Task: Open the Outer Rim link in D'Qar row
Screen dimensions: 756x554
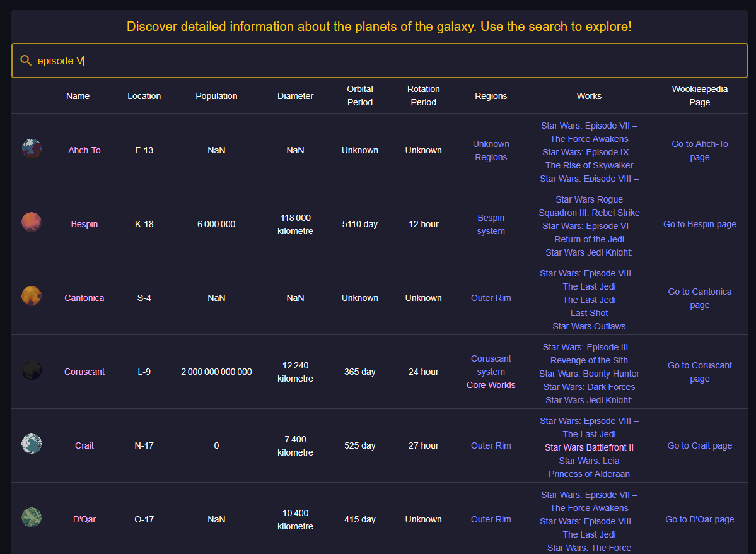Action: point(491,519)
